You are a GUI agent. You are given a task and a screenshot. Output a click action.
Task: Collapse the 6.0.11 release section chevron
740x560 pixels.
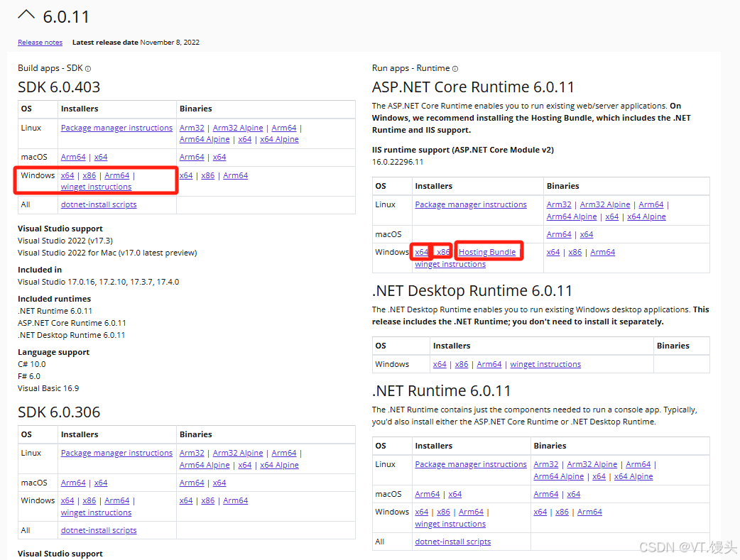click(x=26, y=15)
